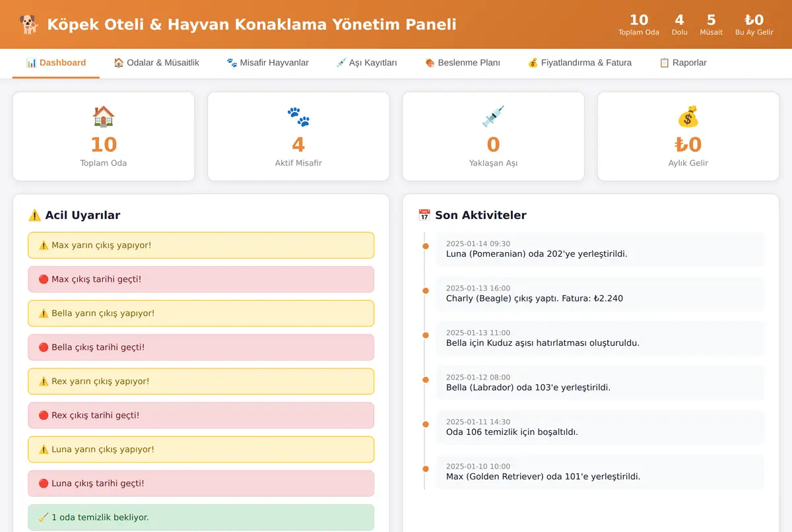Open the Raporlar tab
Viewport: 792px width, 532px height.
point(683,63)
